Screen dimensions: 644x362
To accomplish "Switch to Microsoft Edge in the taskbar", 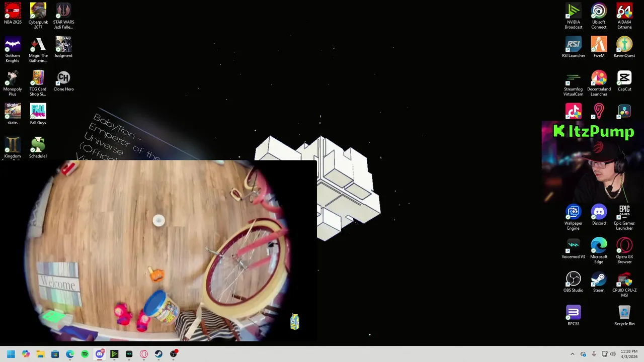I will [70, 354].
